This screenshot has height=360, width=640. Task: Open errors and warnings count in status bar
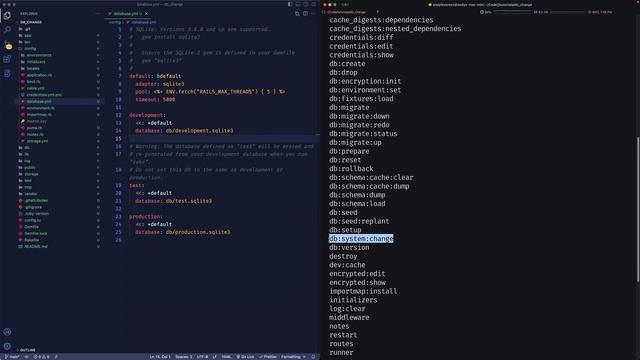pyautogui.click(x=41, y=357)
